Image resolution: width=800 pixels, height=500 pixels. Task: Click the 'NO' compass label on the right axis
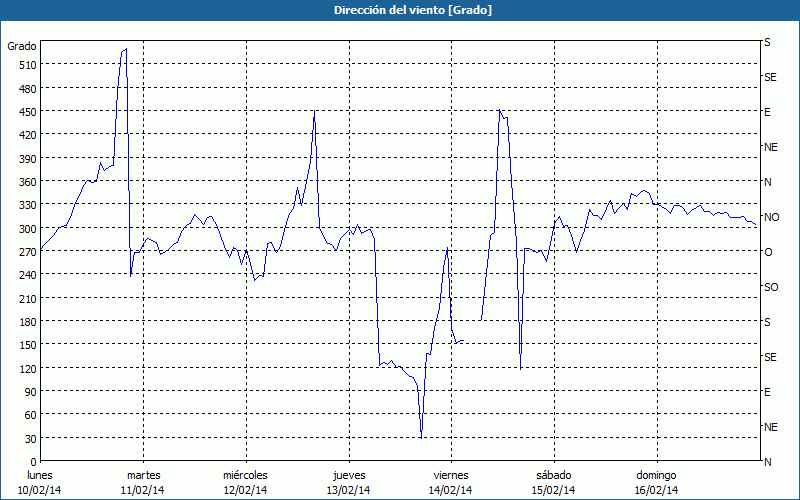[x=771, y=217]
